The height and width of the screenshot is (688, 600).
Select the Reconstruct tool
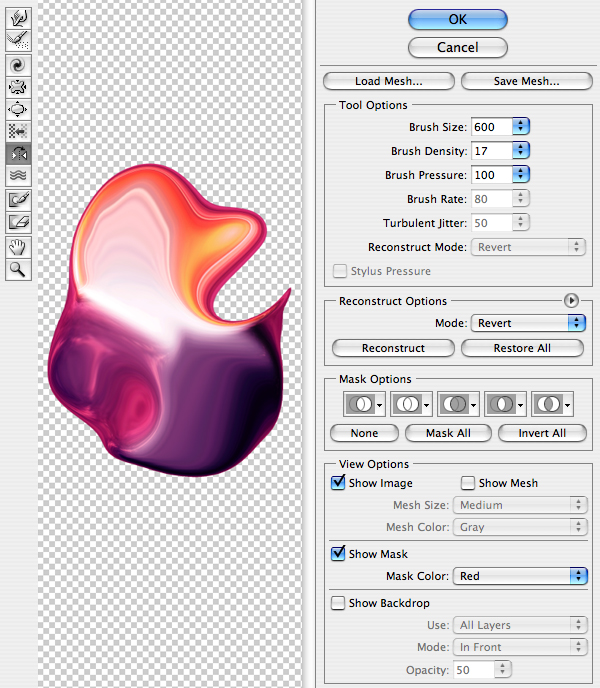pos(18,40)
